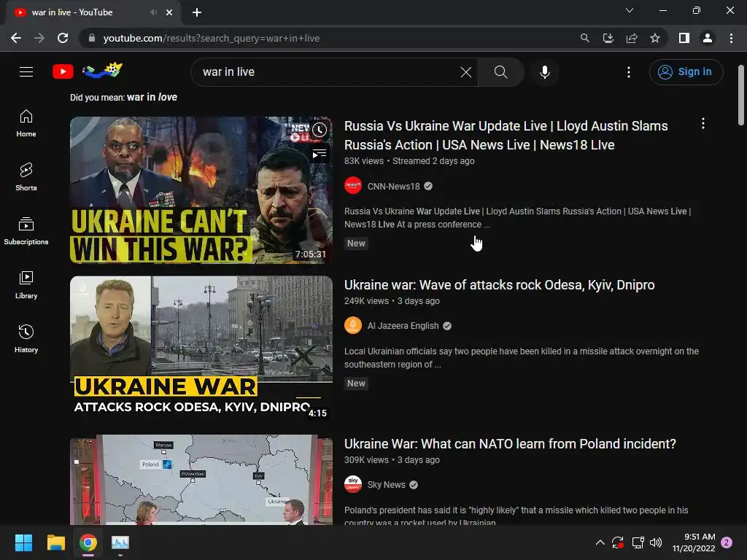Viewport: 747px width, 560px height.
Task: Open the monitoring app on the taskbar
Action: 120,542
